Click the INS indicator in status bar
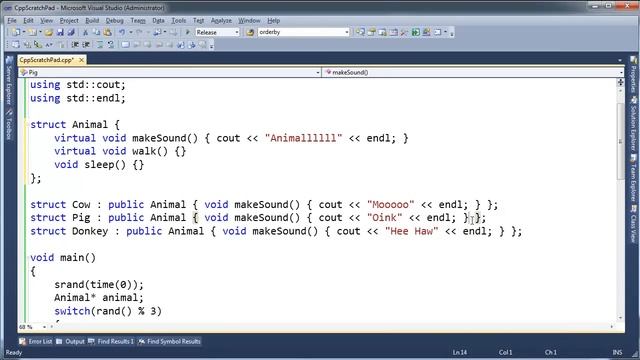 (617, 352)
